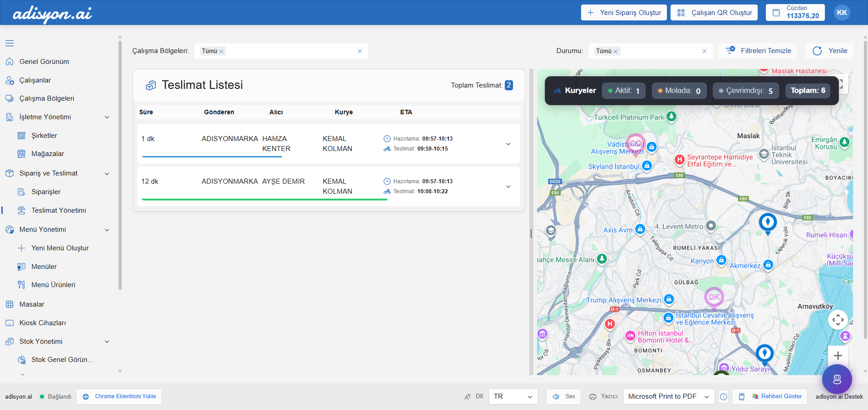
Task: Click the map pan arrows control
Action: click(x=838, y=320)
